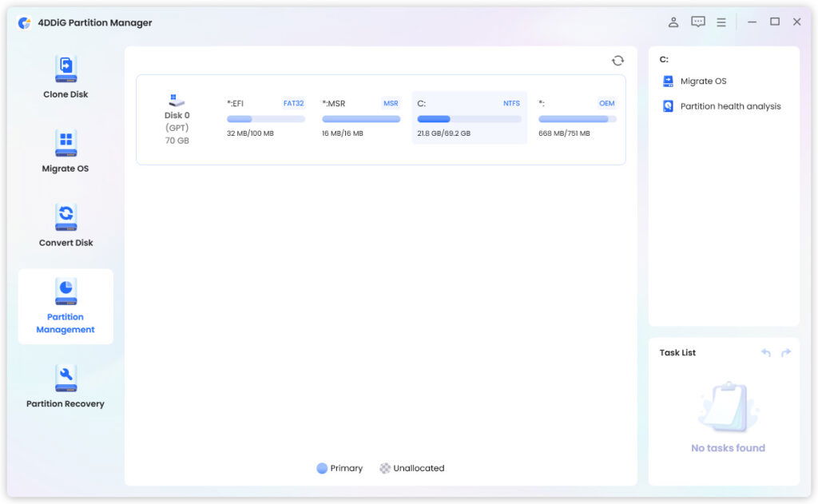
Task: Redo task in Task List
Action: click(786, 353)
